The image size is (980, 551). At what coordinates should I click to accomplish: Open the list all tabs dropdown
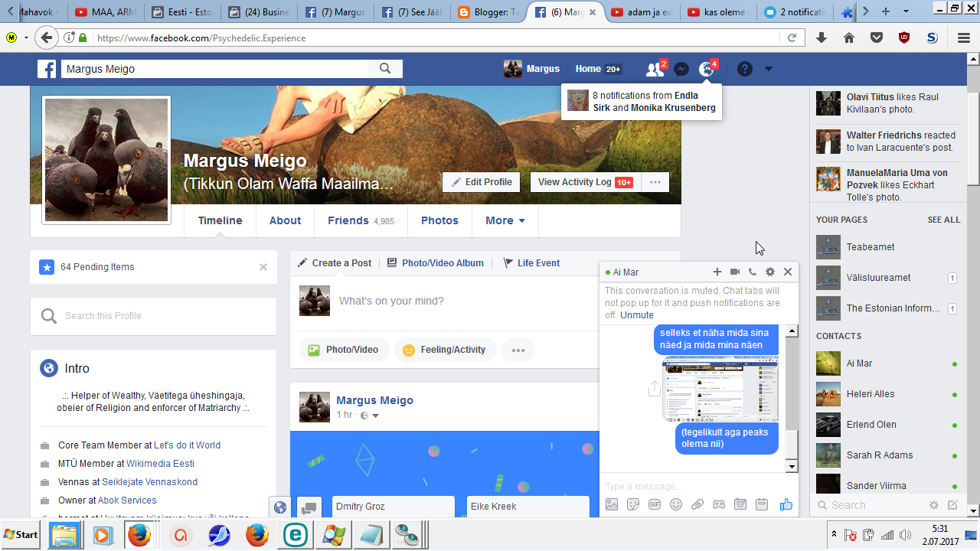[x=907, y=11]
